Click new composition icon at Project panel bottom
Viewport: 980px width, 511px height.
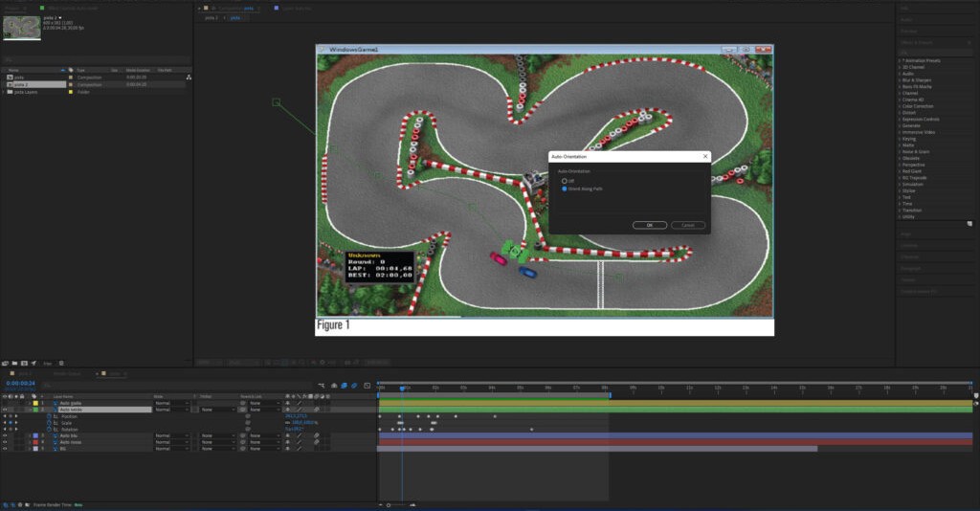click(24, 363)
